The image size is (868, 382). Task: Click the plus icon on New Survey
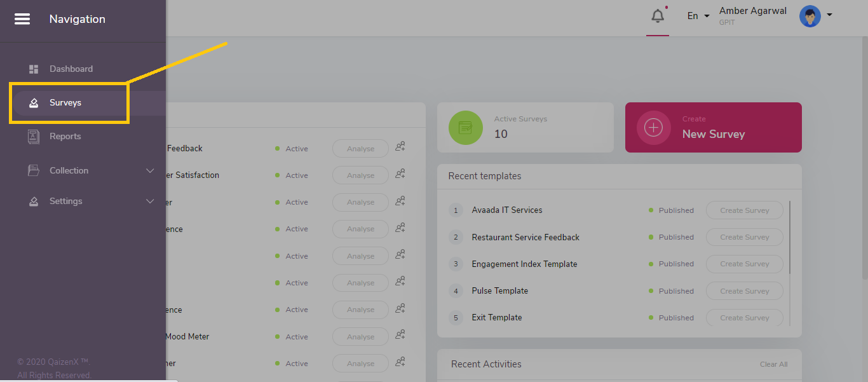coord(653,127)
